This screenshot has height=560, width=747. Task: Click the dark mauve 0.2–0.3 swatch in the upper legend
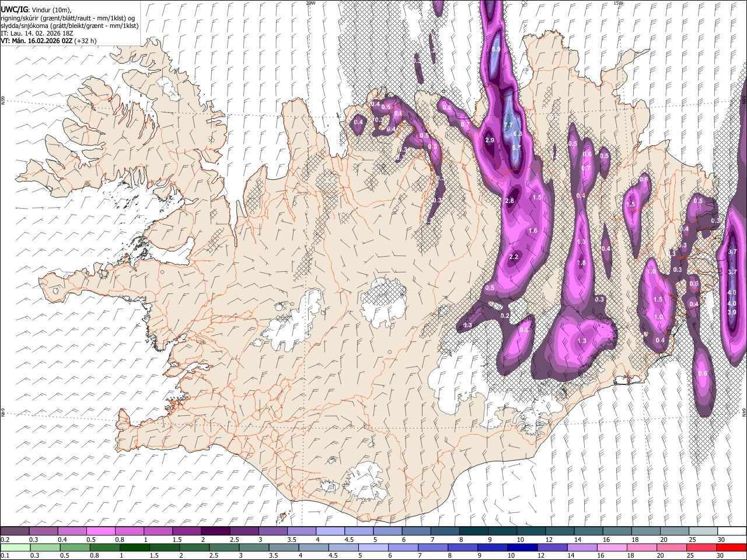point(15,531)
